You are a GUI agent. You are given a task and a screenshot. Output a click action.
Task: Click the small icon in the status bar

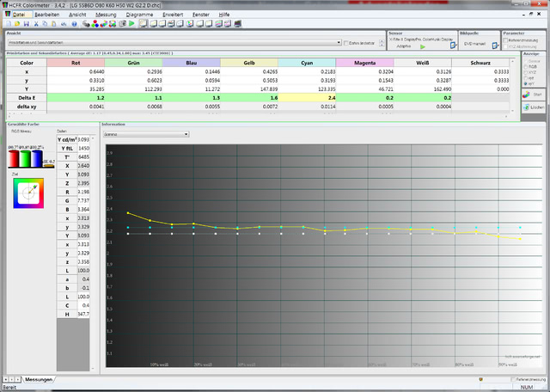click(481, 379)
